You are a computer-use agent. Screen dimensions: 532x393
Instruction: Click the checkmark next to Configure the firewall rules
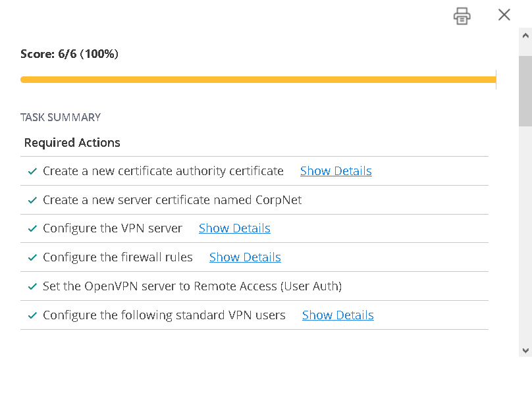(x=32, y=257)
